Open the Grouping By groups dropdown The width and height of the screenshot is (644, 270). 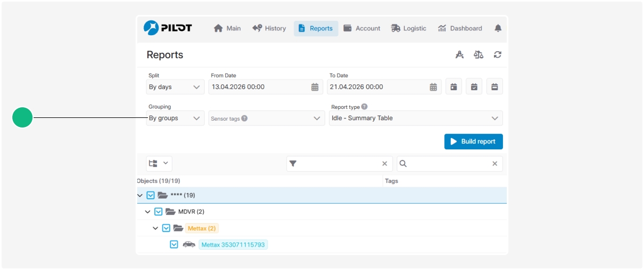tap(175, 118)
